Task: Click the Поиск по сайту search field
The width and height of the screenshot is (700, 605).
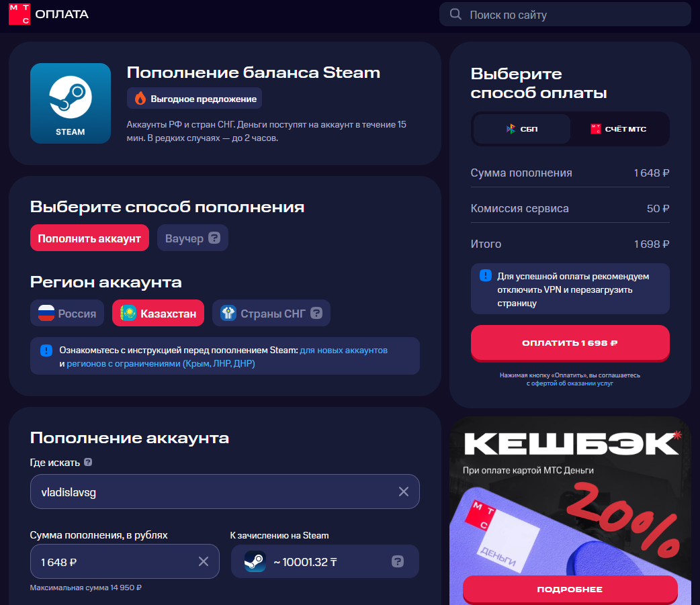Action: pos(565,14)
